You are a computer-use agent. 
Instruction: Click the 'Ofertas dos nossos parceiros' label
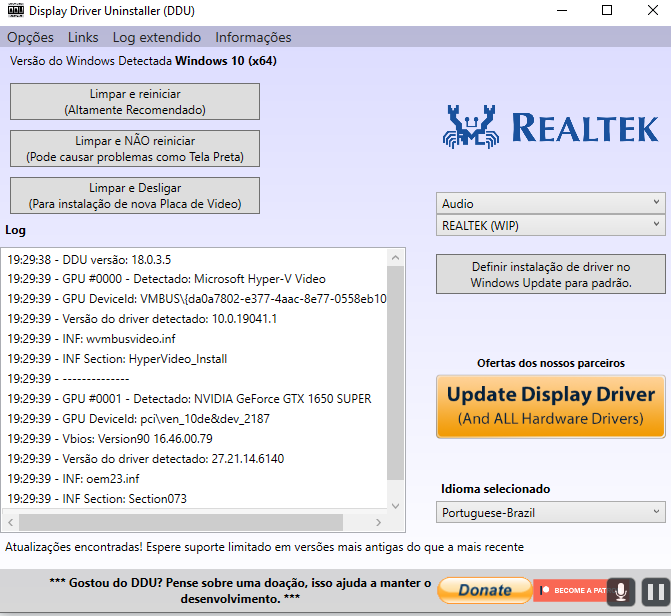551,363
